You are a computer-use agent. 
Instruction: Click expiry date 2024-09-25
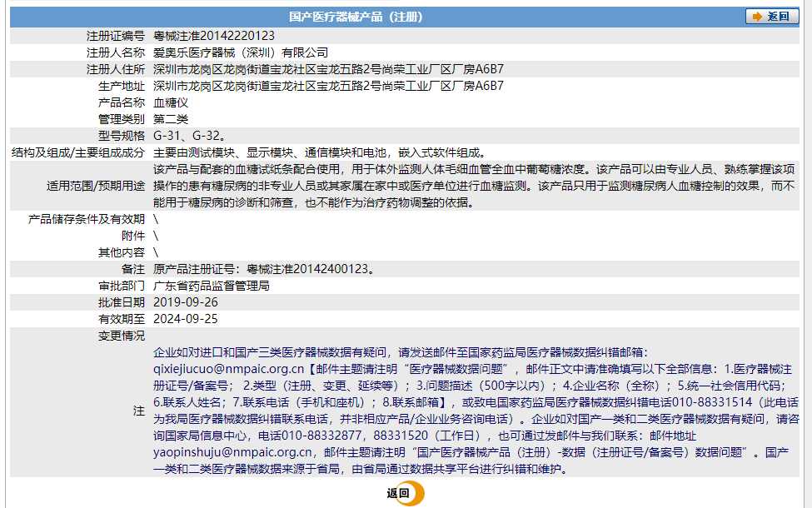click(186, 318)
